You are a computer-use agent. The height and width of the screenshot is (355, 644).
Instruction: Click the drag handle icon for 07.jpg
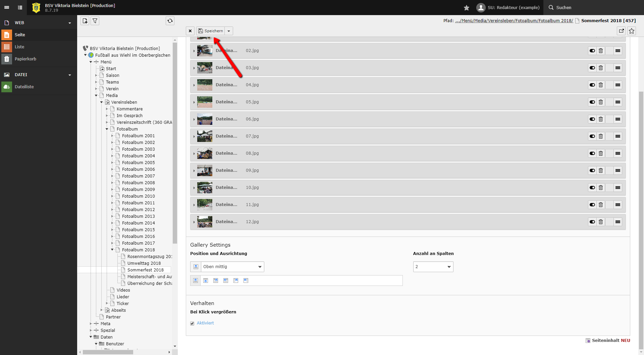[x=618, y=136]
